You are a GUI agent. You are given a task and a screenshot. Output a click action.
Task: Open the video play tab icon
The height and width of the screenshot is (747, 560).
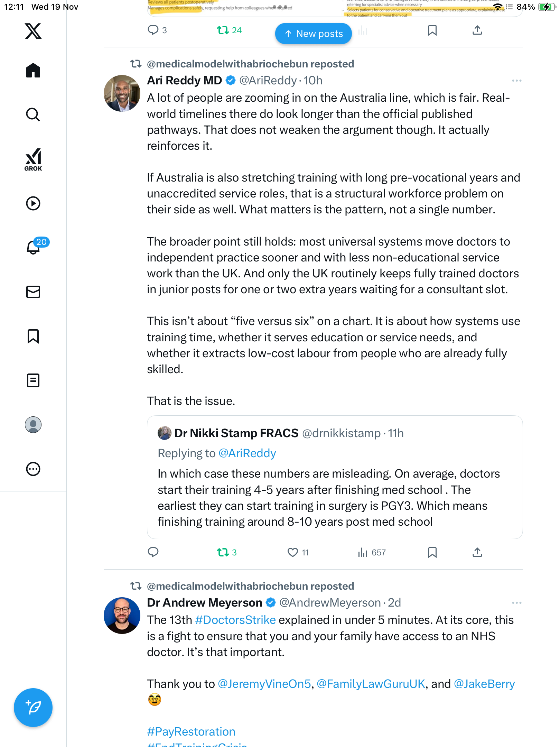tap(33, 203)
